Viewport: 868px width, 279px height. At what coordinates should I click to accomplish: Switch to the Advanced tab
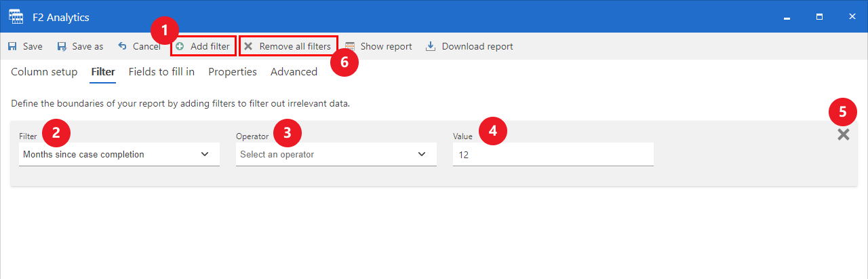click(294, 72)
